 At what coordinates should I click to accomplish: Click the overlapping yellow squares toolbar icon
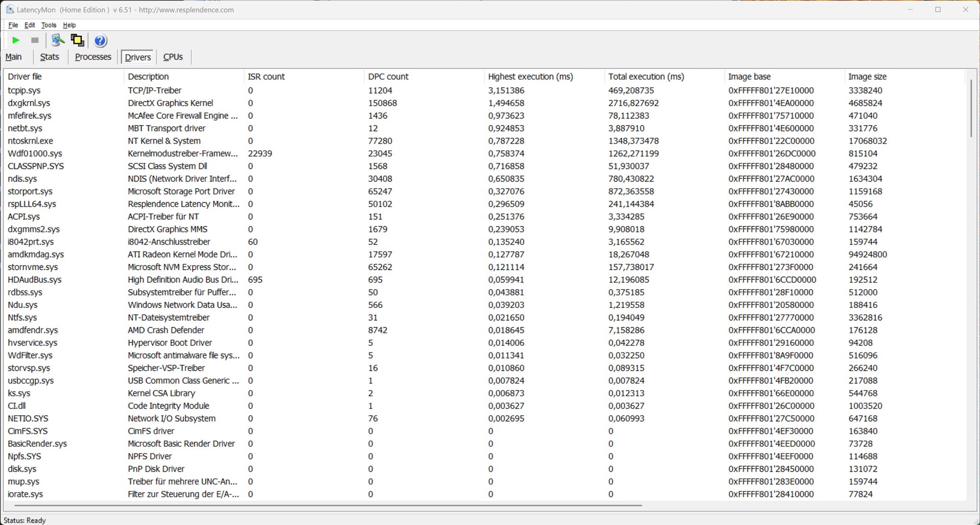(x=77, y=40)
